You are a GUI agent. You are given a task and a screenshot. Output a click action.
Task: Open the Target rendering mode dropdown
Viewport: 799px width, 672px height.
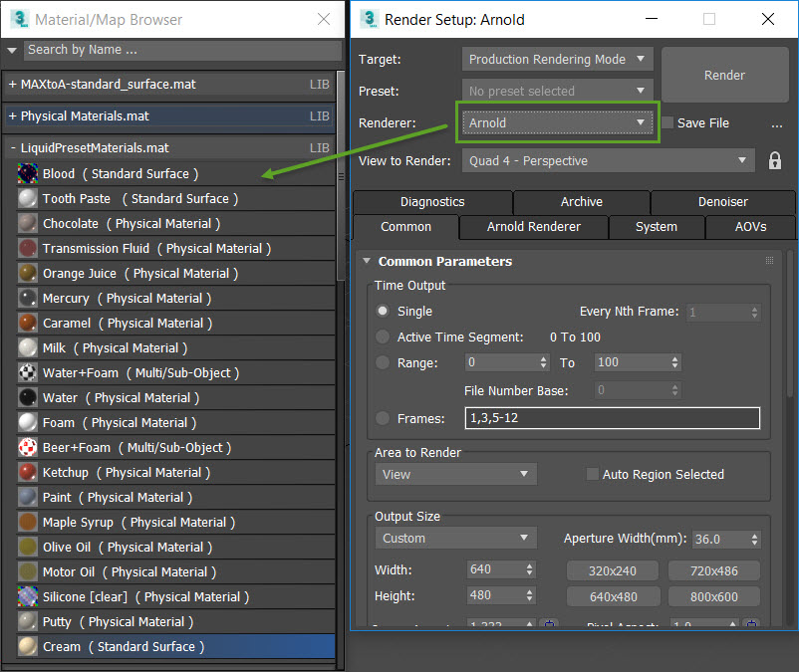558,60
